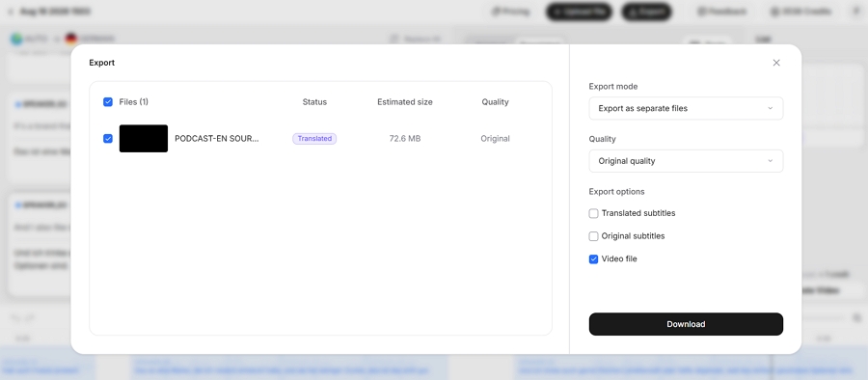Close the Export dialog
The image size is (868, 380).
point(776,63)
